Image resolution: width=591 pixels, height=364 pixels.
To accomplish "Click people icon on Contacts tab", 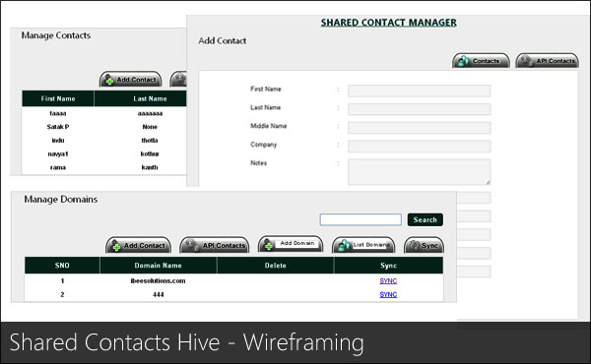I will 464,61.
